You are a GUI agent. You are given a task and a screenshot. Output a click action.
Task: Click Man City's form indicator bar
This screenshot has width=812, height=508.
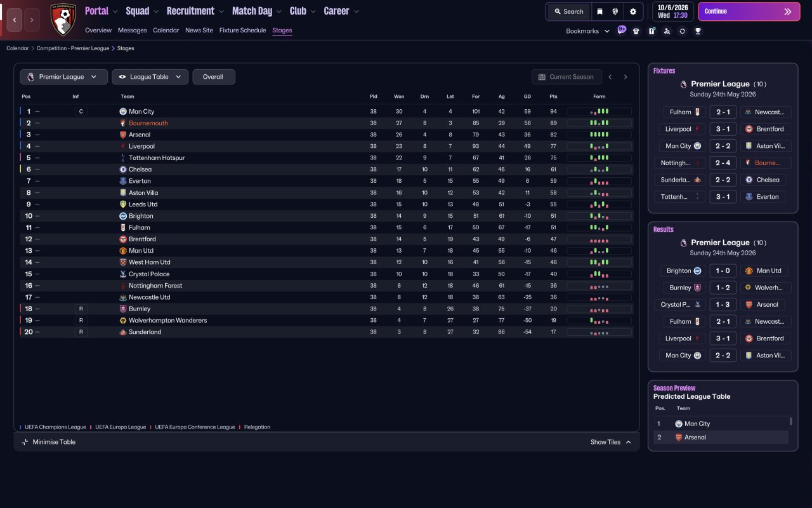coord(599,112)
